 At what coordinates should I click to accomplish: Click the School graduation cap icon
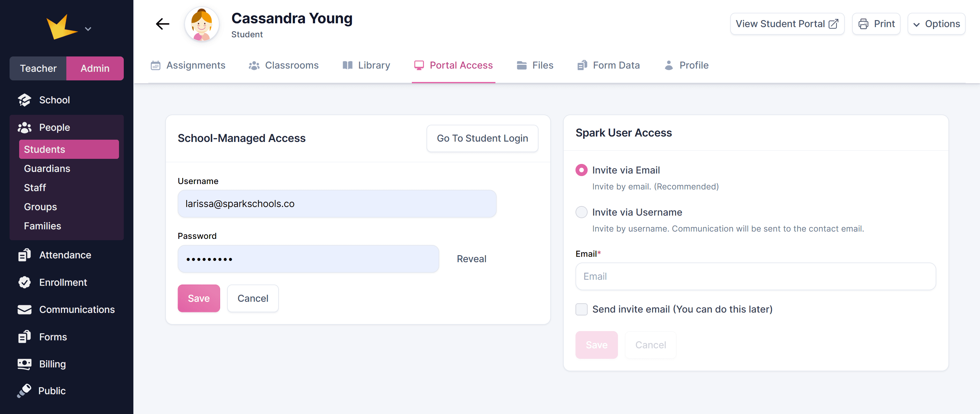click(24, 100)
